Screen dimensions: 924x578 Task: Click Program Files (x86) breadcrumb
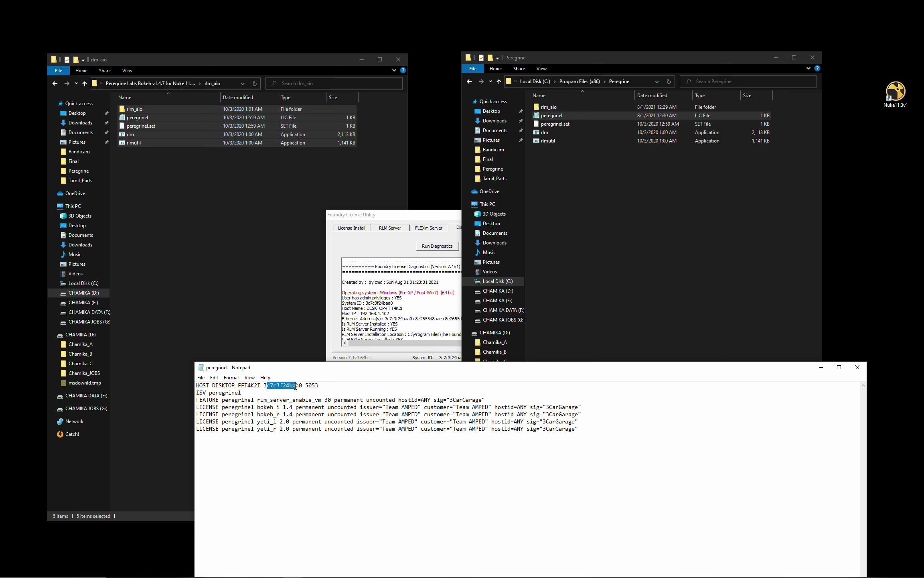[x=580, y=81]
